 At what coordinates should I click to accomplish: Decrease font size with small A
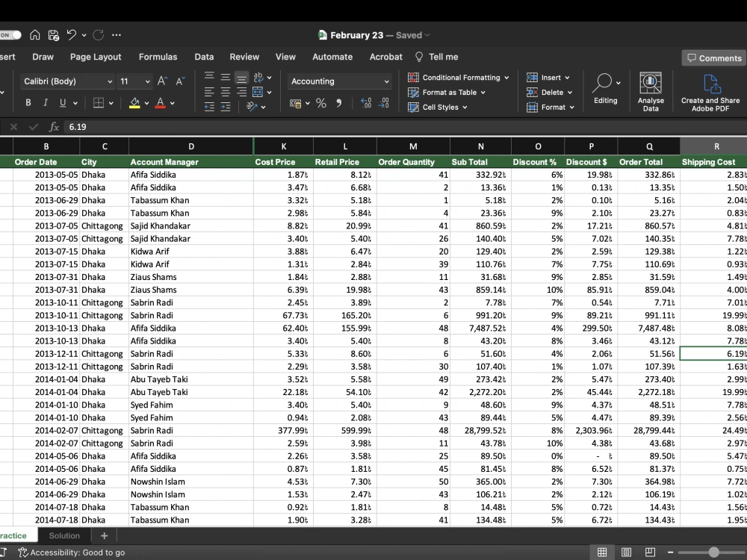[x=180, y=81]
